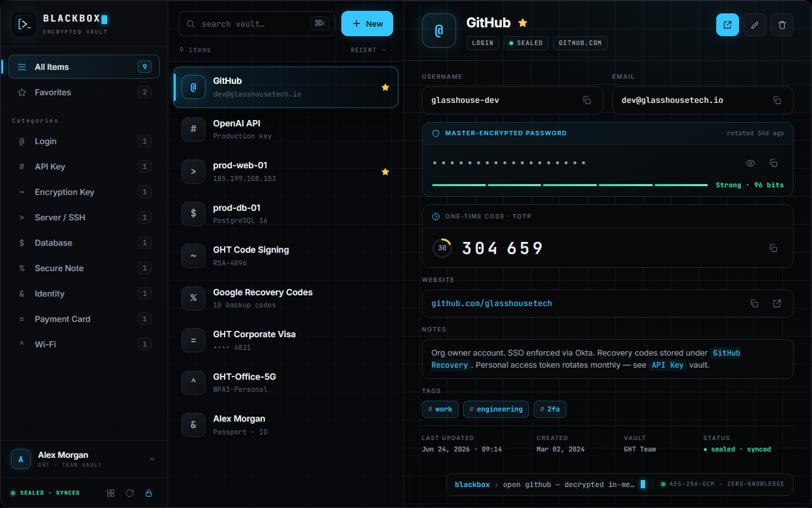
Task: Filter by Server / SSH category
Action: coord(84,217)
